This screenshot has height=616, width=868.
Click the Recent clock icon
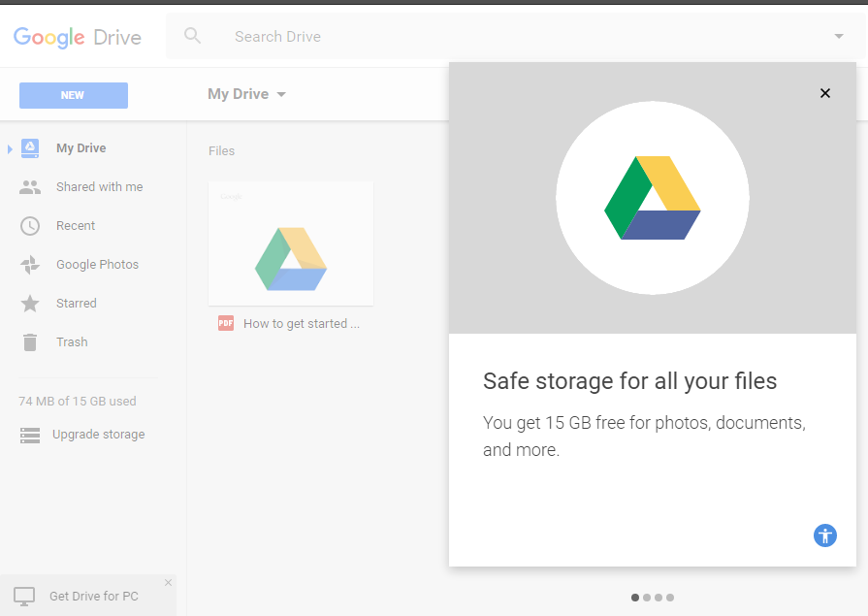(x=30, y=226)
